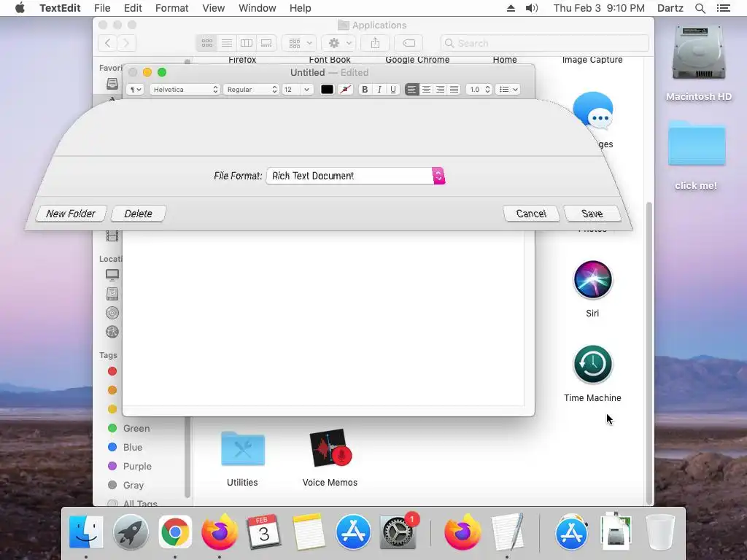Toggle underline formatting in TextEdit toolbar

[x=393, y=90]
